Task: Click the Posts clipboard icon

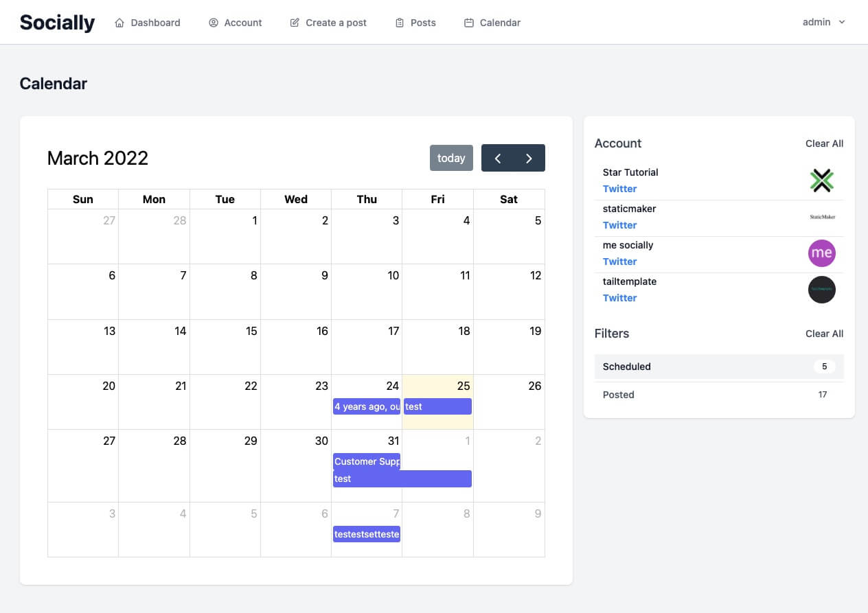Action: pyautogui.click(x=400, y=23)
